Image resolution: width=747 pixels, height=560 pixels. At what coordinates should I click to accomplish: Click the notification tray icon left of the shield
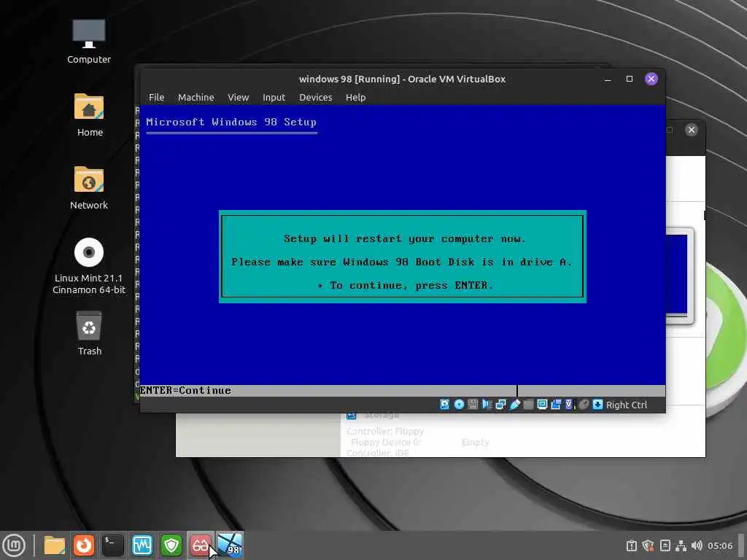coord(632,545)
